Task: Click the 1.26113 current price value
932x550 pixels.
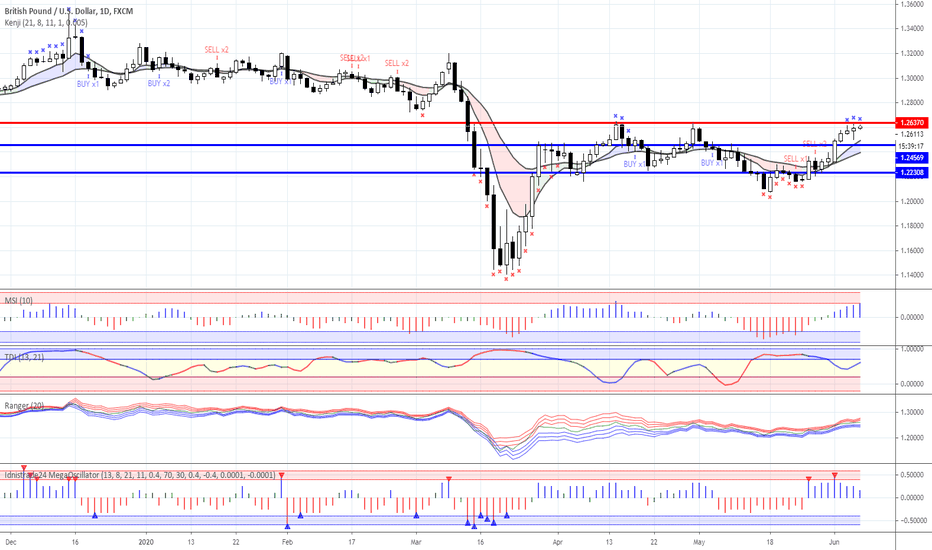Action: click(x=912, y=134)
